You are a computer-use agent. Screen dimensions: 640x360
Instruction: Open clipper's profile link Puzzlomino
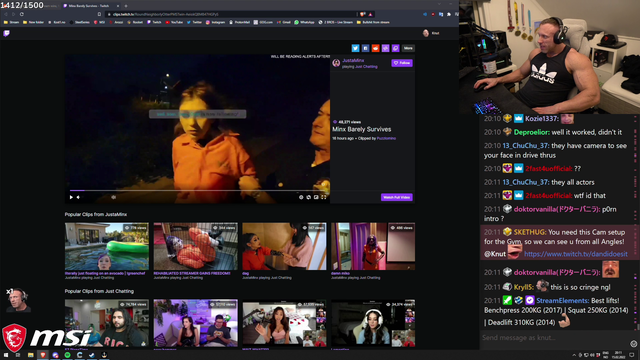click(x=386, y=138)
